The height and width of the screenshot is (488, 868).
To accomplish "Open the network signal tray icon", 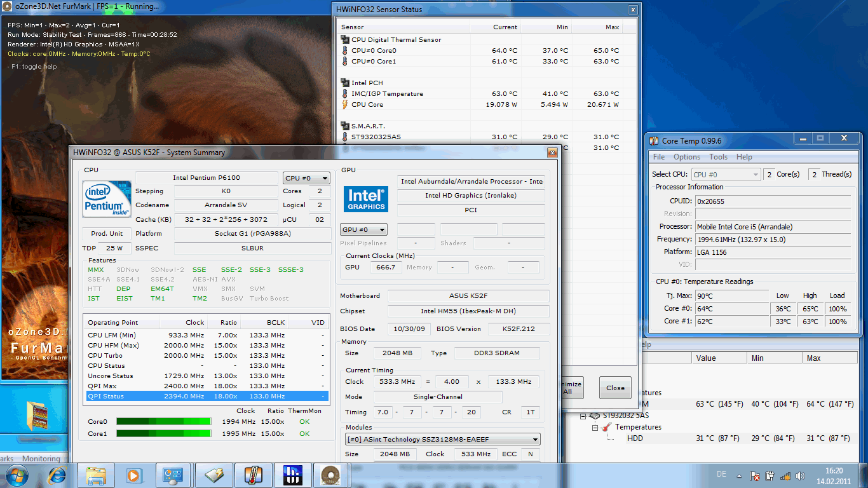I will (785, 475).
